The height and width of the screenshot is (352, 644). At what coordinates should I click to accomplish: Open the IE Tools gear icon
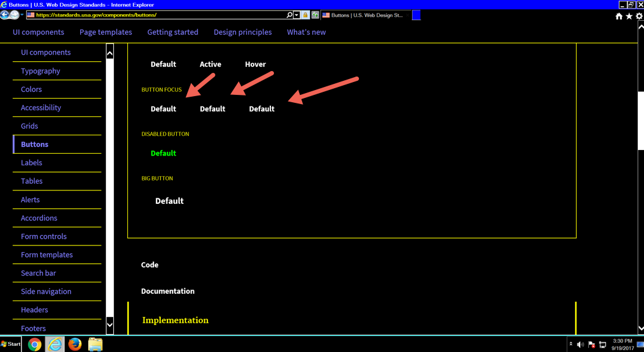pyautogui.click(x=639, y=16)
